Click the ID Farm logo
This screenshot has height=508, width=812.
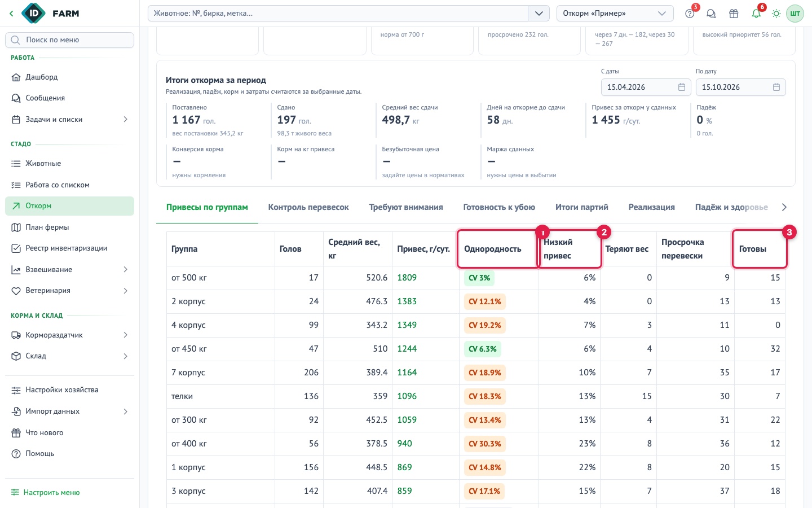click(x=50, y=14)
